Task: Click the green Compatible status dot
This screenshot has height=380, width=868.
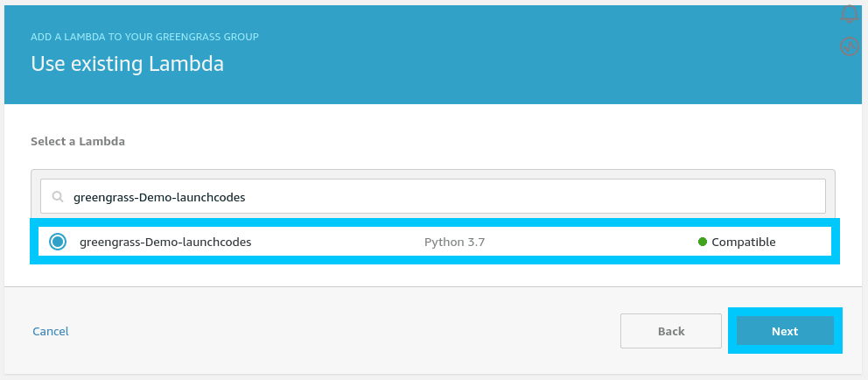Action: pos(703,243)
